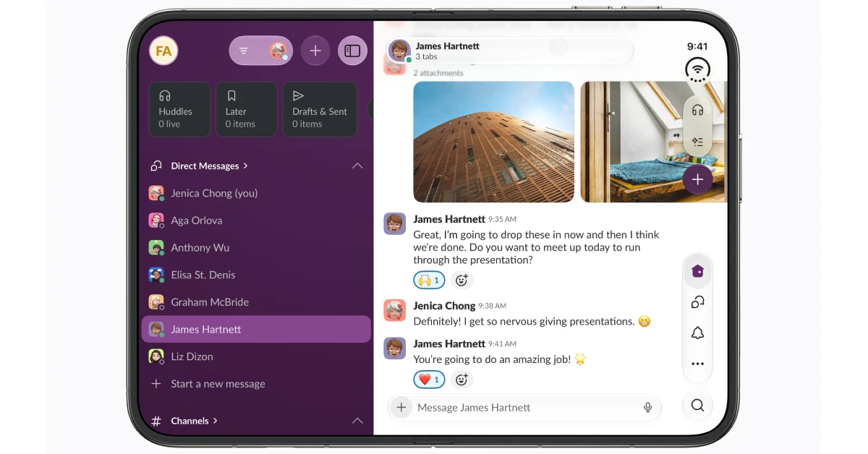Toggle the sidebar layout button
The width and height of the screenshot is (868, 454).
pos(352,51)
